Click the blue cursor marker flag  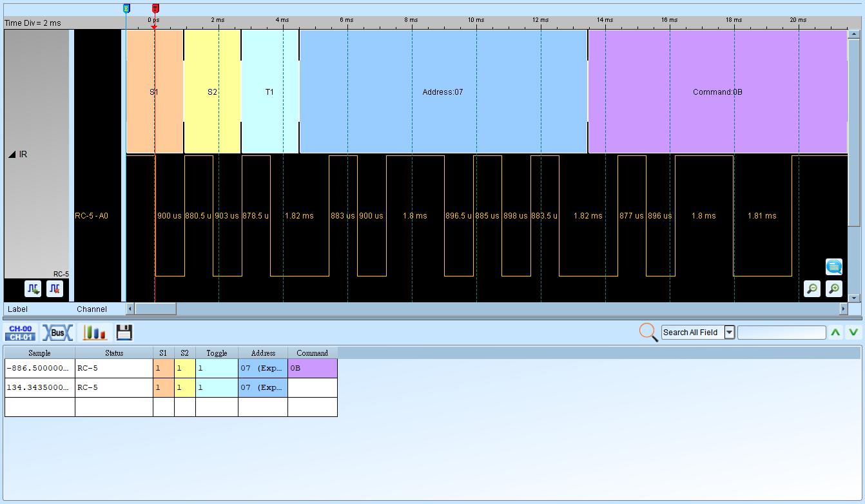point(126,8)
